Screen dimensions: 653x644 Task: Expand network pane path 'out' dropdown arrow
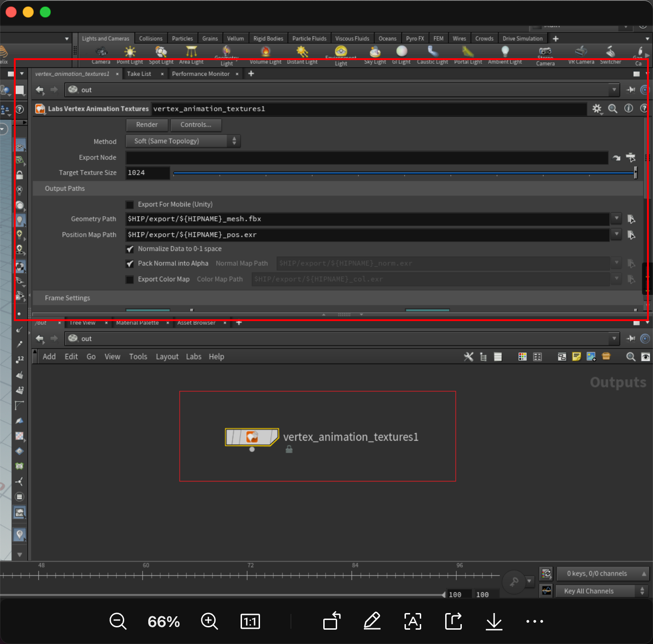tap(614, 338)
